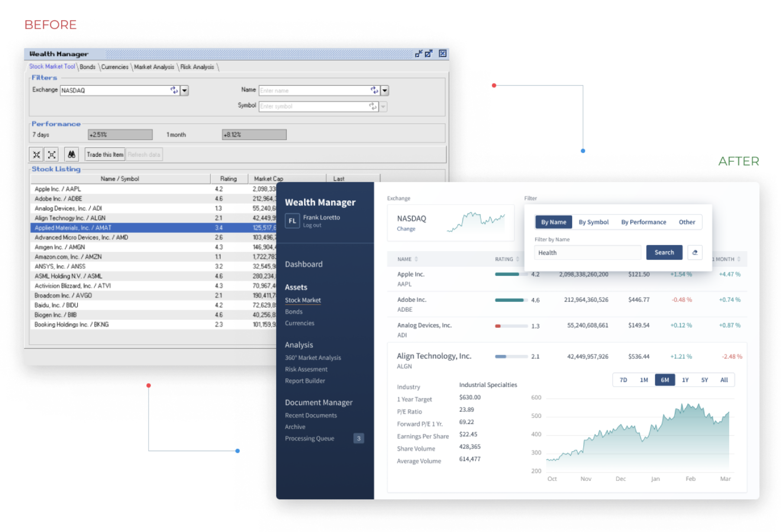Screen dimensions: 781x532
Task: Select the By Performance filter option
Action: tap(643, 222)
